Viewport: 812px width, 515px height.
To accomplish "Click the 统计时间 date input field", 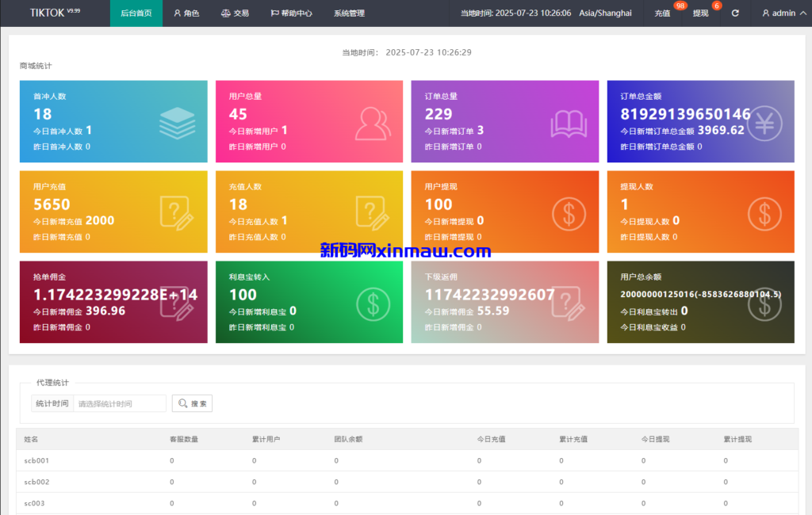I will tap(120, 403).
